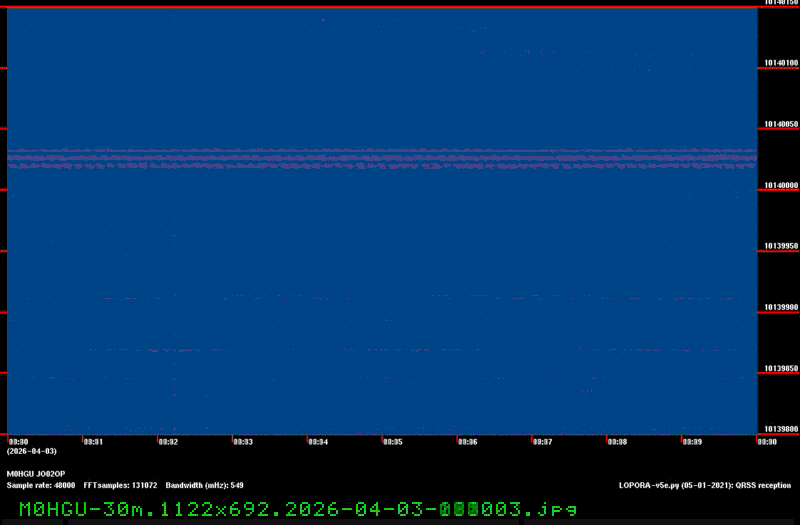800x525 pixels.
Task: Select the time tick label ending :07
Action: point(542,442)
